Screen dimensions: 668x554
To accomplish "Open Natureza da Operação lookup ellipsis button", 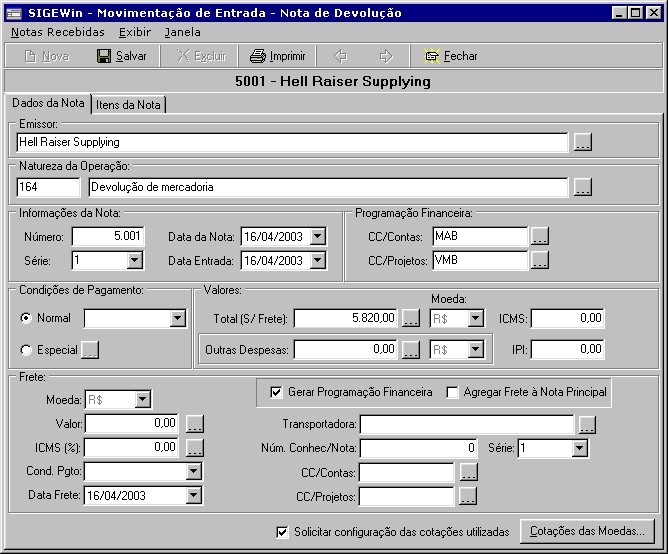I will pyautogui.click(x=582, y=187).
